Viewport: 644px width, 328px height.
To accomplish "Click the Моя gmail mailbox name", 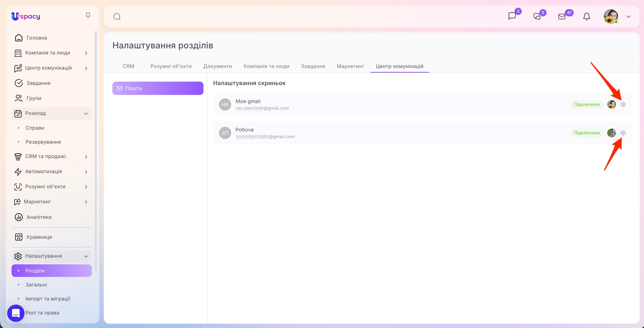I will coord(248,101).
